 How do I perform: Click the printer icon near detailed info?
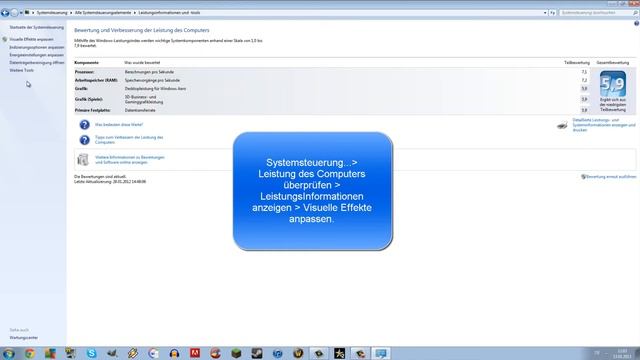(562, 125)
